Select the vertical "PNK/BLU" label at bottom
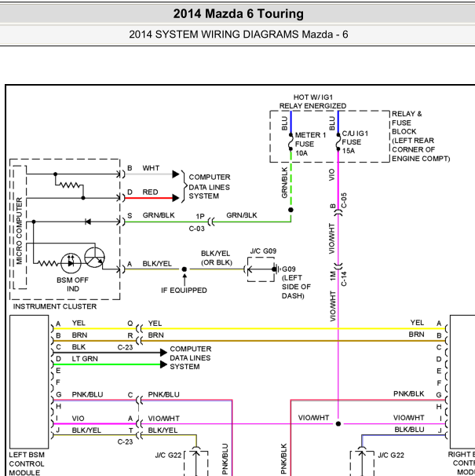This screenshot has width=475, height=476. [x=225, y=459]
